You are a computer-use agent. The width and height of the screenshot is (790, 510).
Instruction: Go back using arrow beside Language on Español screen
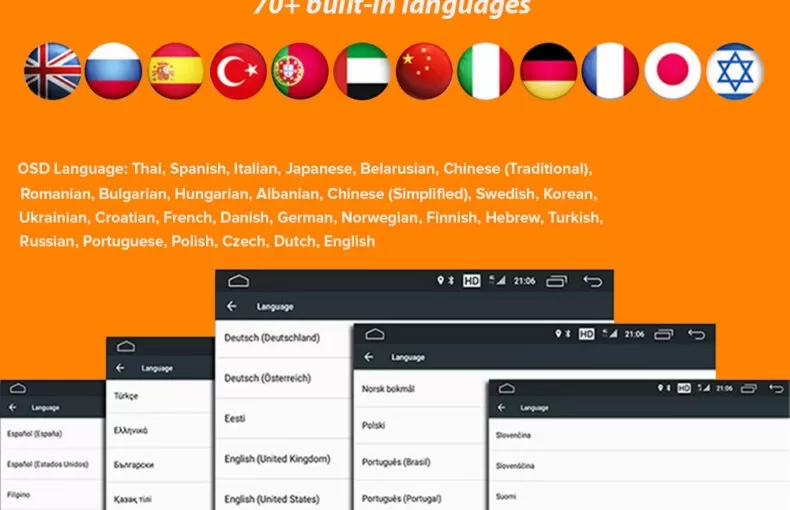click(13, 407)
